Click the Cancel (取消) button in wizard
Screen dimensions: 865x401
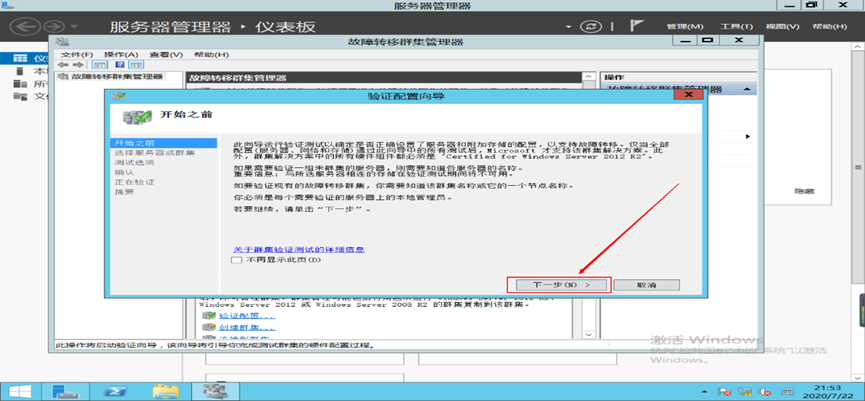pos(647,285)
